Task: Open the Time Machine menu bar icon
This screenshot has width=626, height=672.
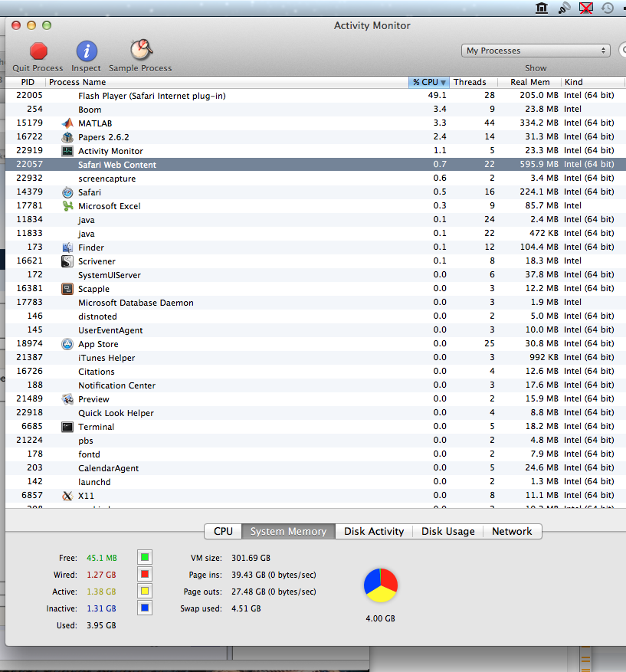Action: click(x=608, y=8)
